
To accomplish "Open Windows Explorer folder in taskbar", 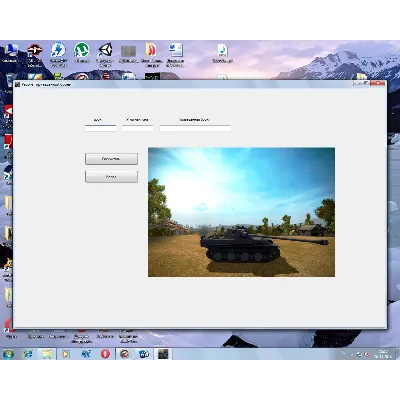I will pos(47,354).
